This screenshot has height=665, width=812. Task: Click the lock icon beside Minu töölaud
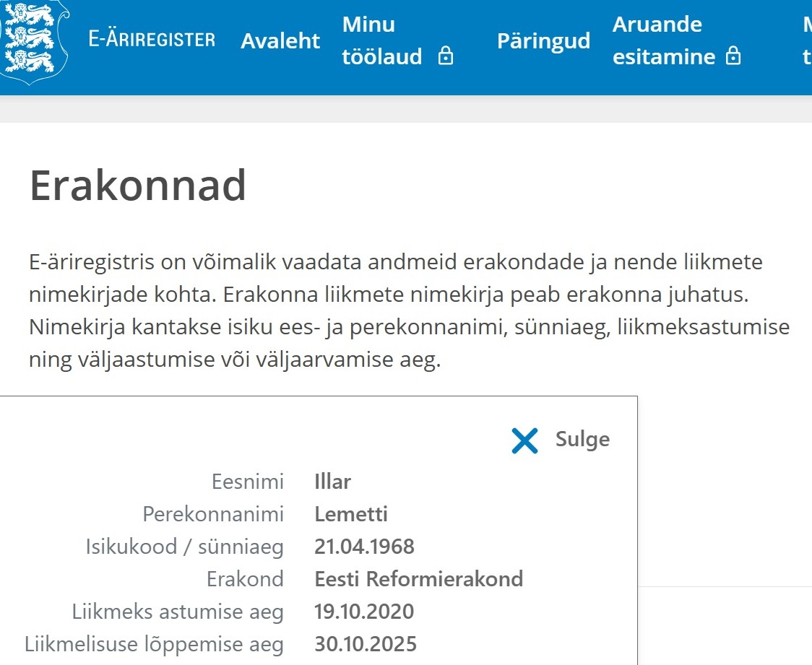[446, 56]
